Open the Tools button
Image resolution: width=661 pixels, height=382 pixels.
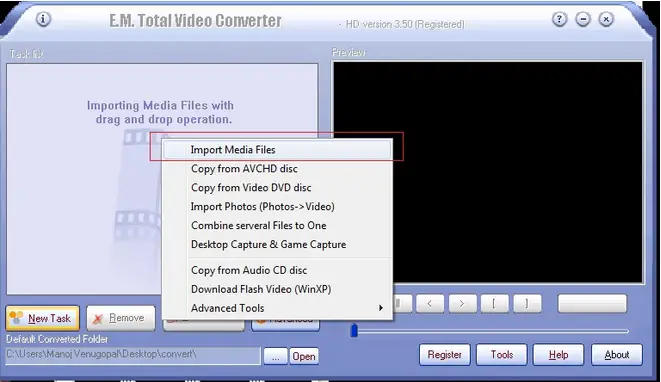click(502, 355)
